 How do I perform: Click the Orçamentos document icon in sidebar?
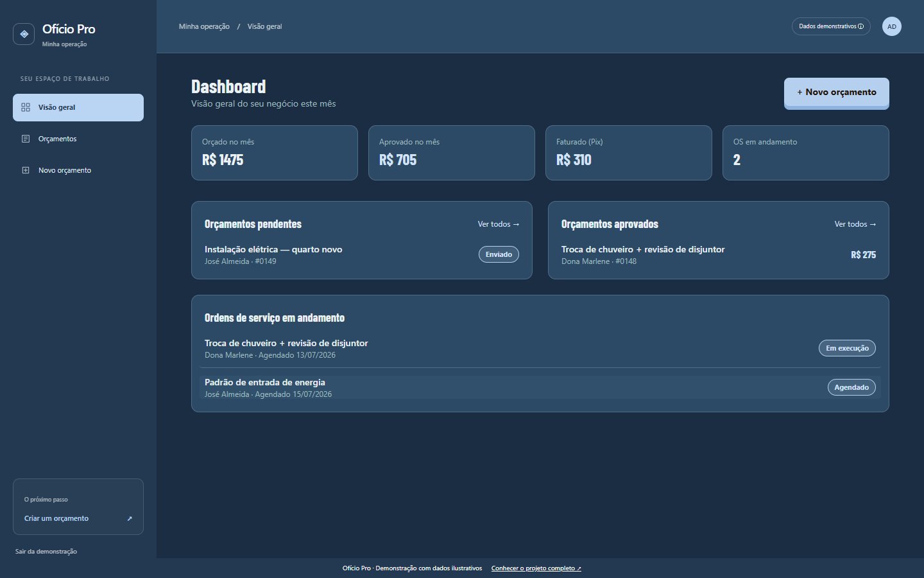pyautogui.click(x=26, y=139)
